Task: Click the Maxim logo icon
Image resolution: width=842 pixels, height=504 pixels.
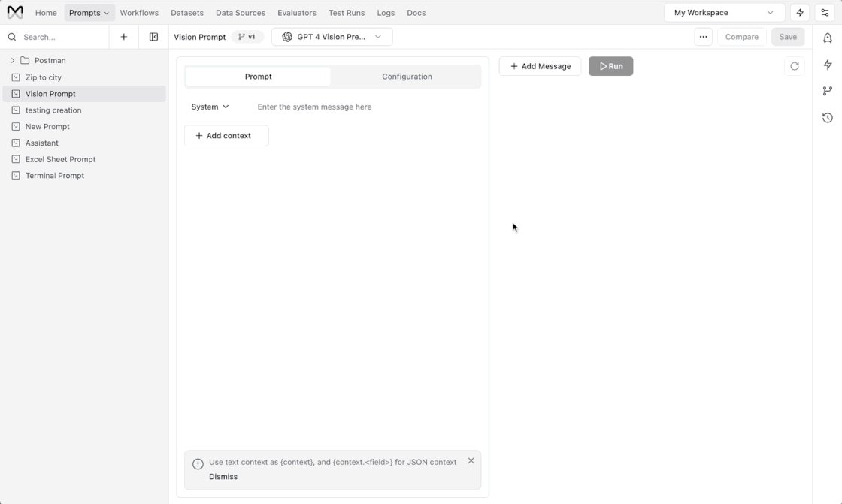Action: pyautogui.click(x=15, y=12)
